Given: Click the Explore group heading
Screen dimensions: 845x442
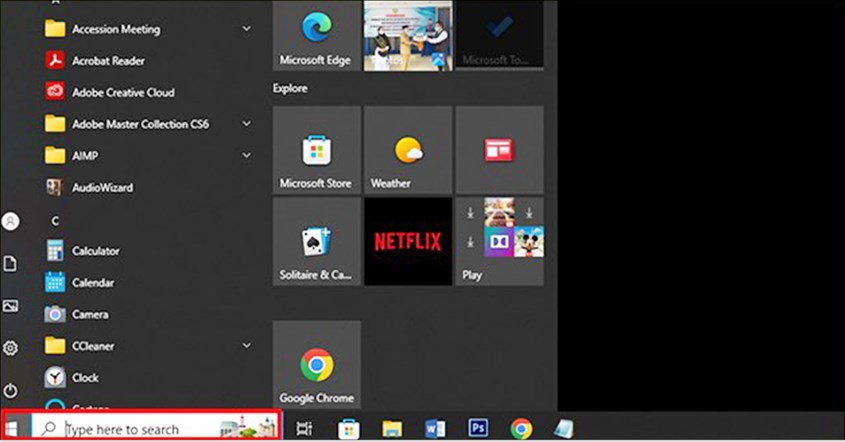Looking at the screenshot, I should click(290, 88).
